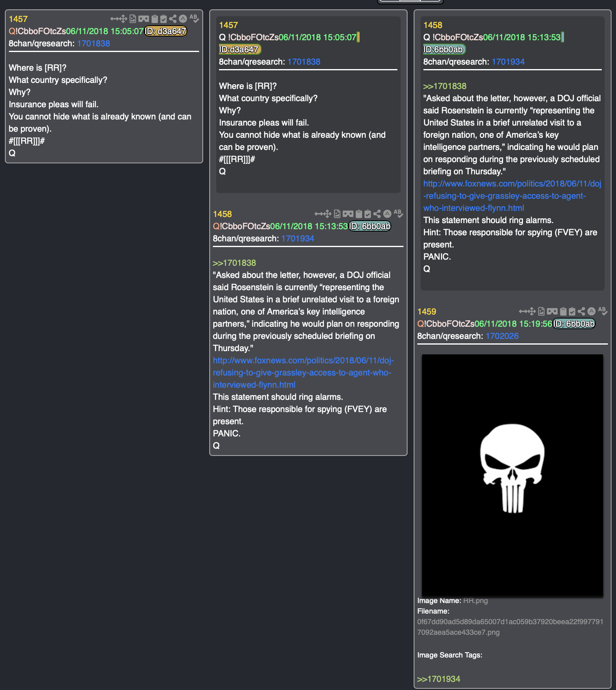The image size is (616, 690).
Task: Open the 1701838 link in the quoted post 1457 in the middle column
Action: tap(304, 62)
